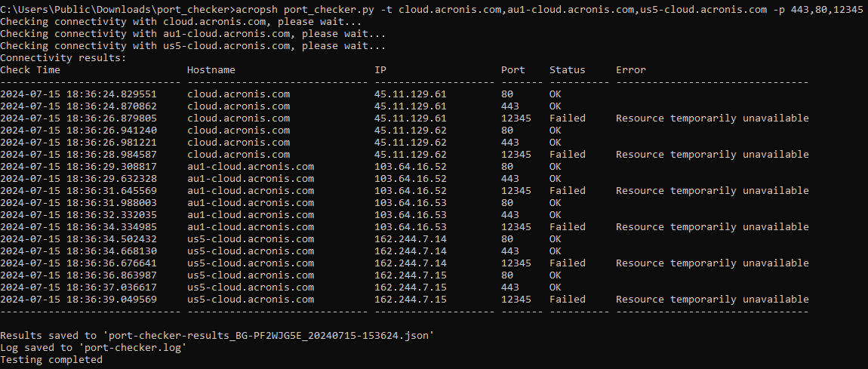Click the Failed status in the 18:36:26.879805 row
This screenshot has width=868, height=369.
click(x=568, y=118)
